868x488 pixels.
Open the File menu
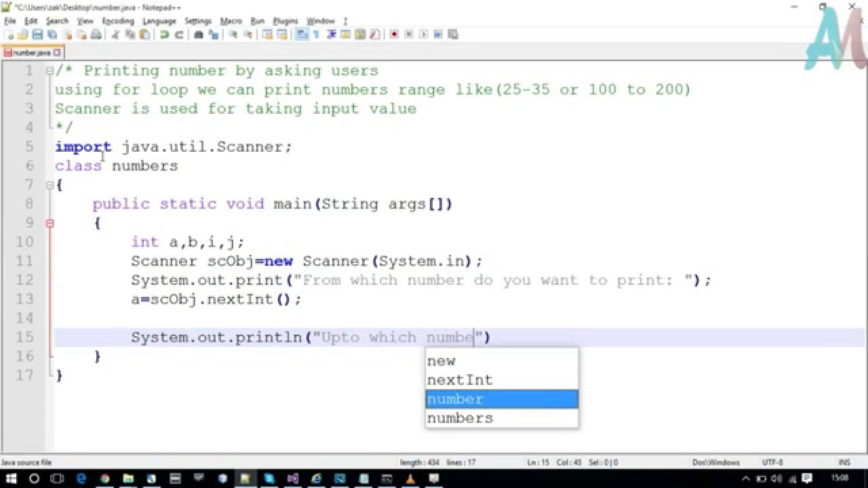pyautogui.click(x=10, y=21)
